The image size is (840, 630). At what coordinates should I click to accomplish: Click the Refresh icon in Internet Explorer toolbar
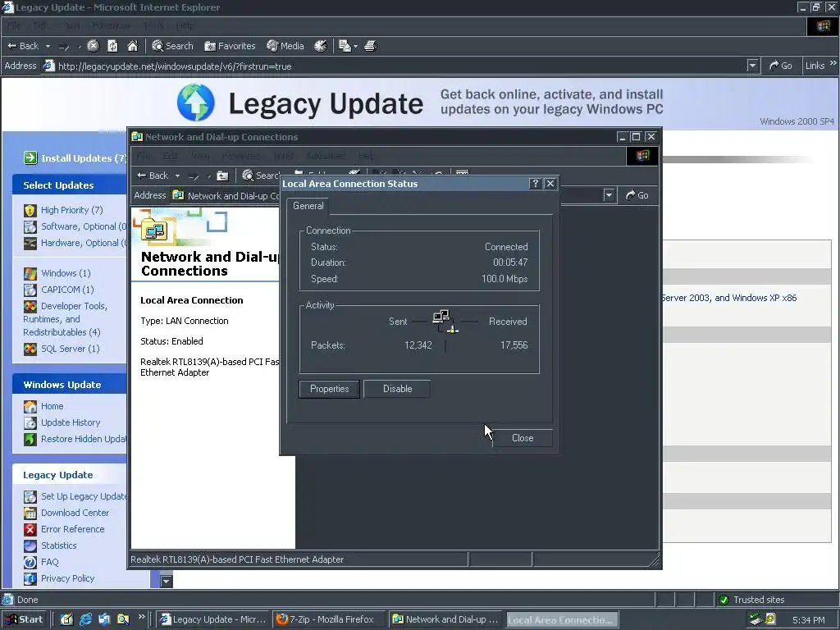tap(112, 46)
